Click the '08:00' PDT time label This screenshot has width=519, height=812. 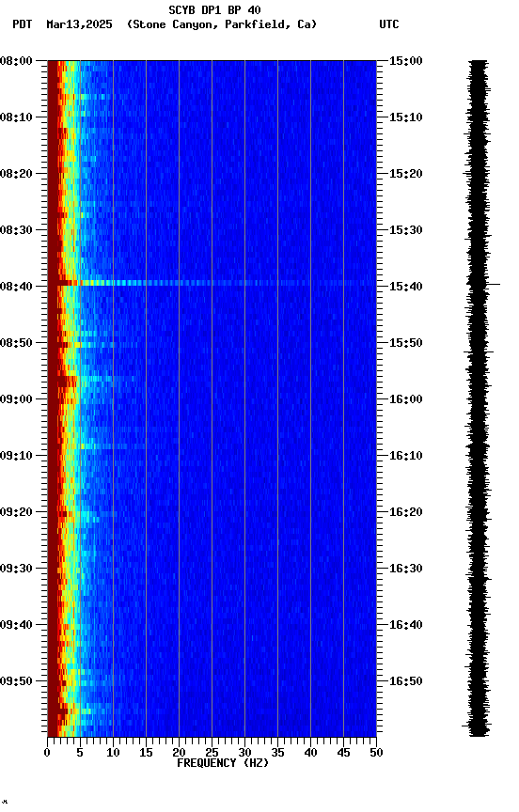16,61
